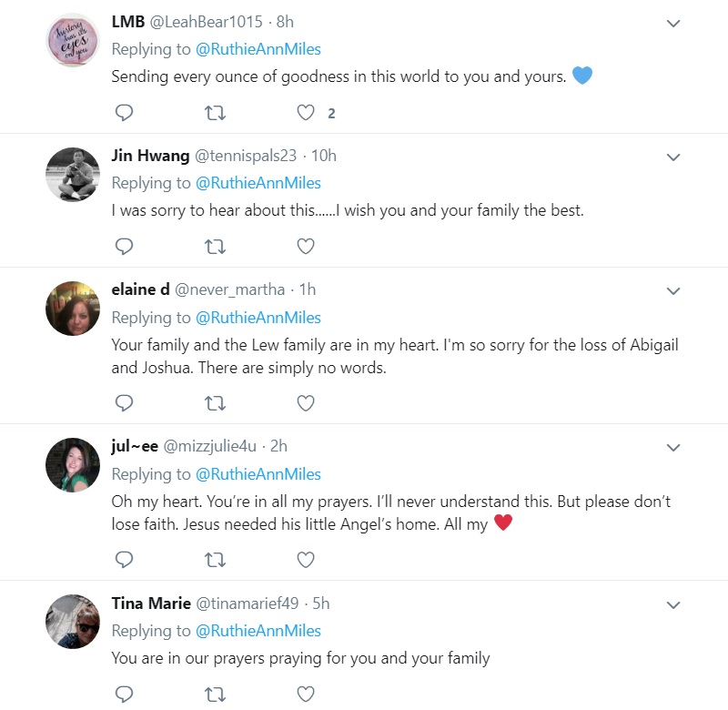728x710 pixels.
Task: Like jul~ee's tweet via the heart icon
Action: coord(306,560)
